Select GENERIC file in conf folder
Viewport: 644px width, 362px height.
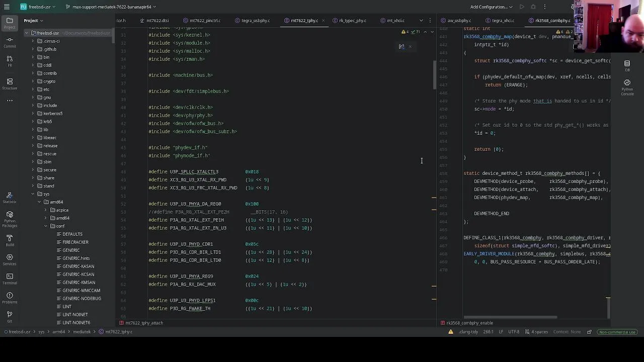71,250
